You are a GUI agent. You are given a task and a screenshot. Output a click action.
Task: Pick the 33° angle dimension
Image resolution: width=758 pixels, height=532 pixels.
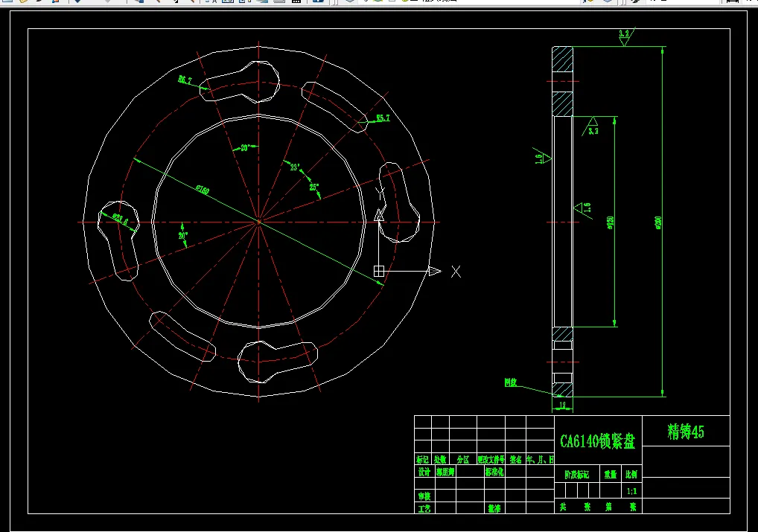[295, 167]
